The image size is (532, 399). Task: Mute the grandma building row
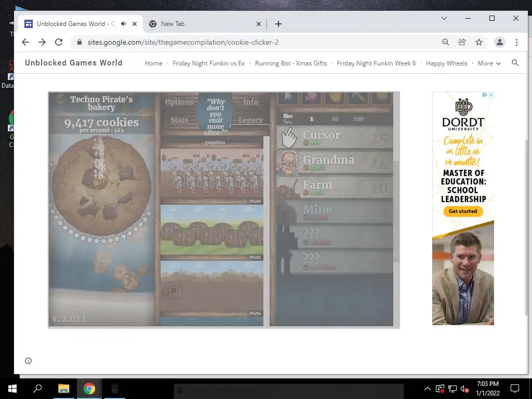click(x=255, y=201)
